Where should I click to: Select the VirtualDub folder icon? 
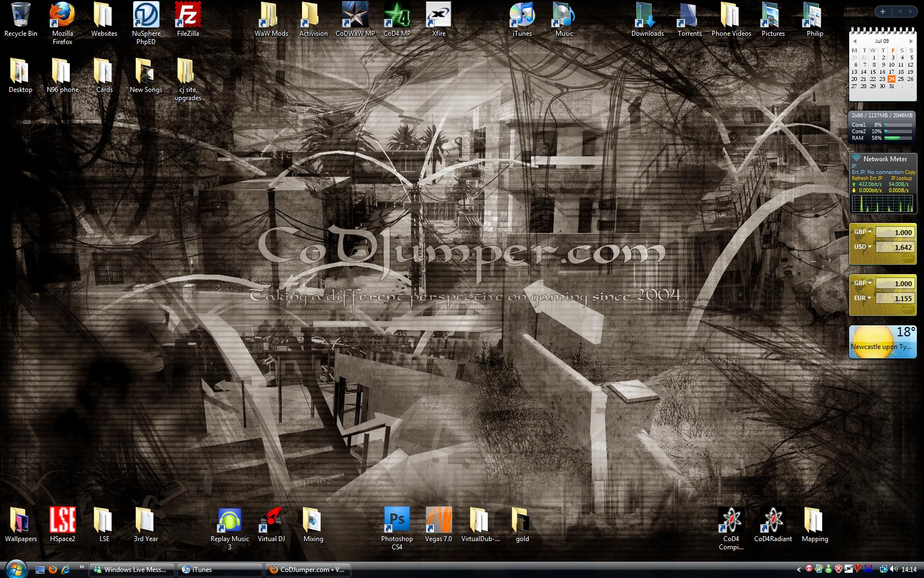tap(480, 525)
